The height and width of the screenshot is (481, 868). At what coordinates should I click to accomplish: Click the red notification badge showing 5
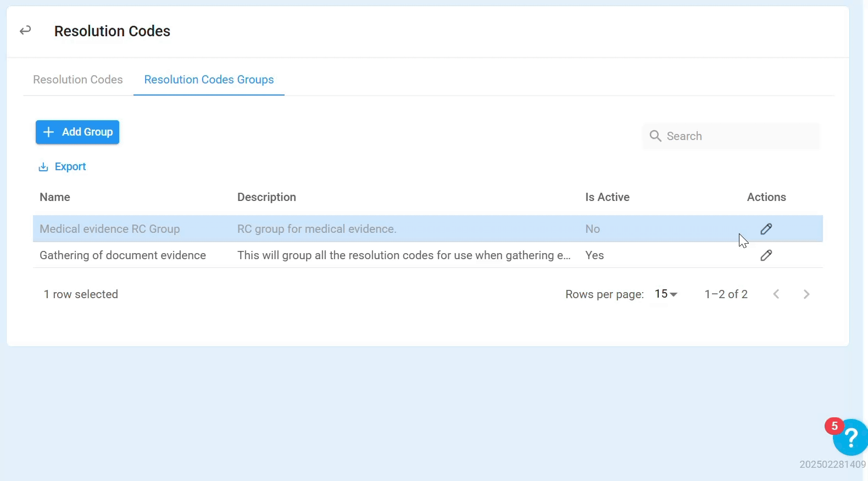click(x=834, y=426)
